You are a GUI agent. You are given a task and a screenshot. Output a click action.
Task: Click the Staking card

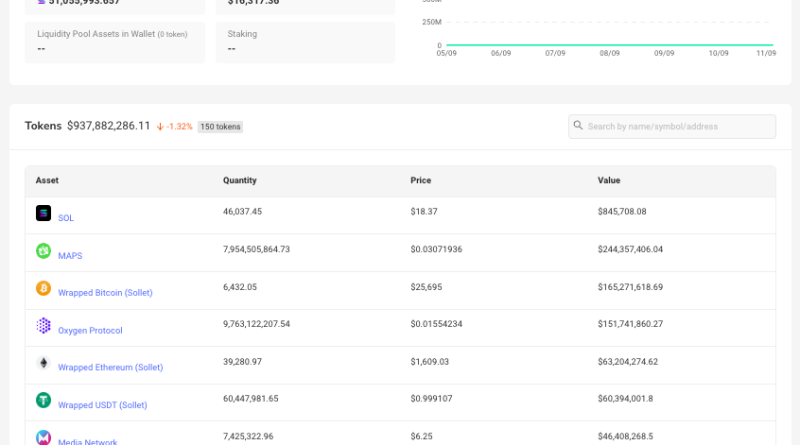pyautogui.click(x=305, y=42)
